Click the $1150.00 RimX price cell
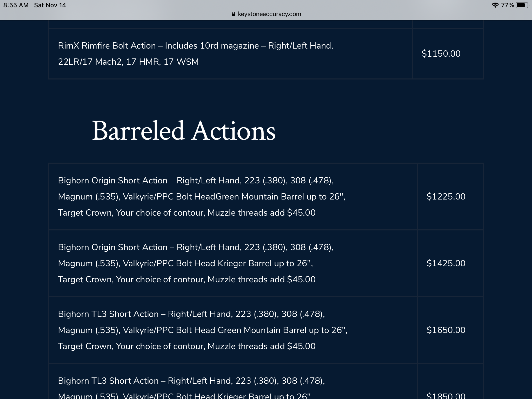Image resolution: width=532 pixels, height=399 pixels. click(x=441, y=54)
